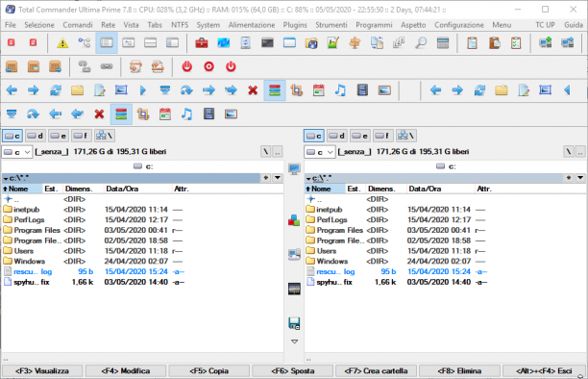Click the folder with disk icon
Screen dimensions: 588x379
(311, 43)
